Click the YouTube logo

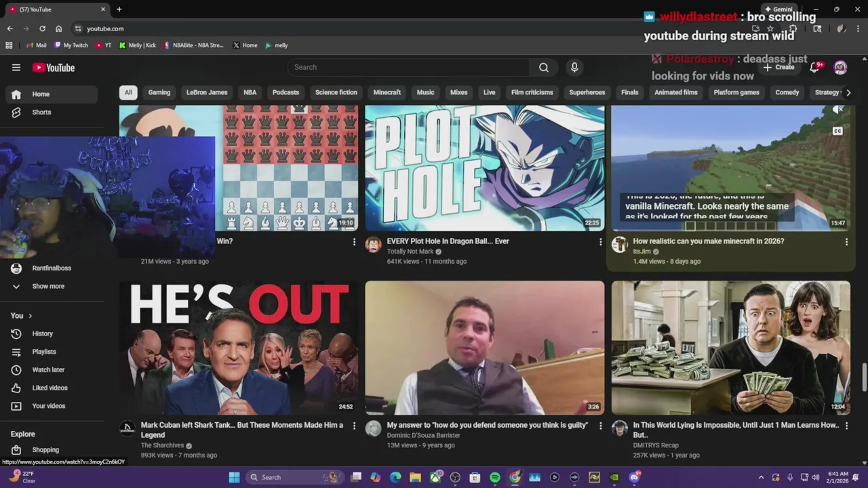point(54,67)
